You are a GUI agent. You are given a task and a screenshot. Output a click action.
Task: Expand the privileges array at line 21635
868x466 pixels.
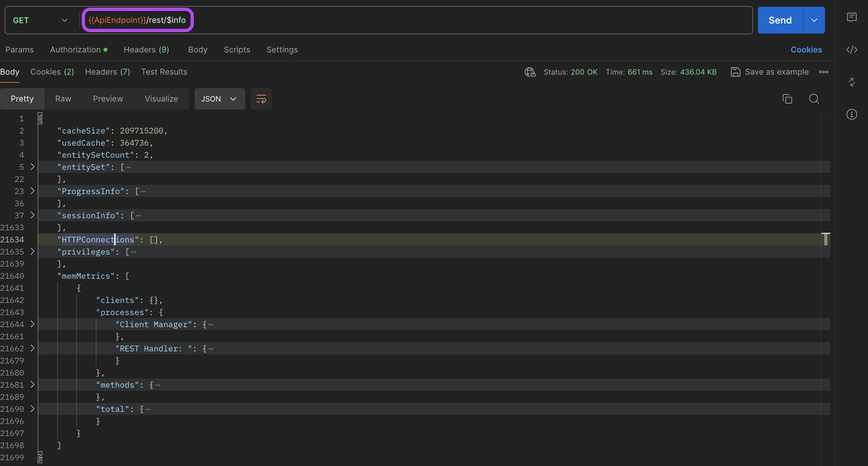pos(32,251)
